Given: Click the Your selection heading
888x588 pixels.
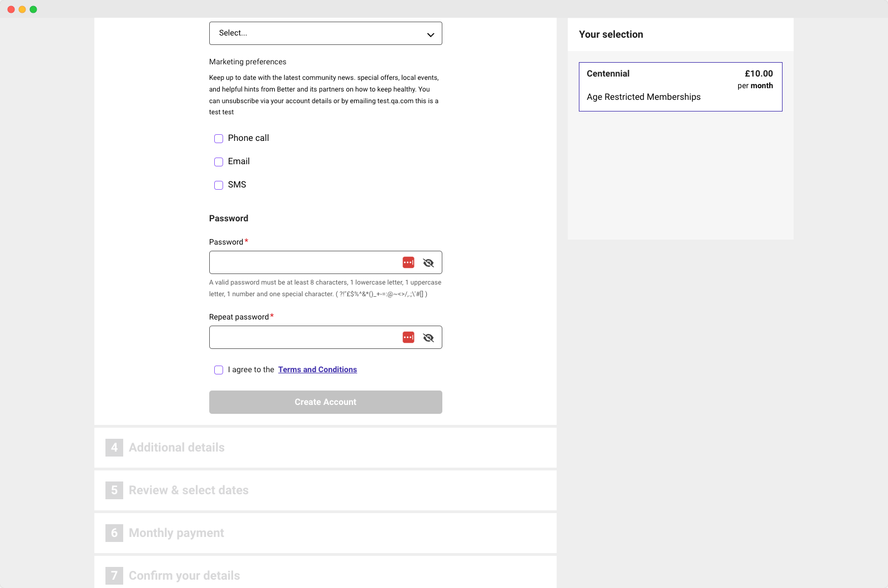Looking at the screenshot, I should (611, 34).
